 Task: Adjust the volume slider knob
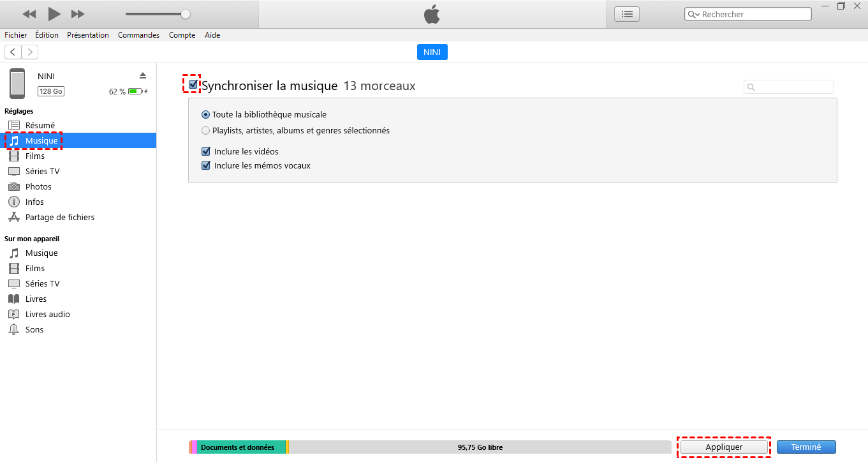pyautogui.click(x=185, y=14)
